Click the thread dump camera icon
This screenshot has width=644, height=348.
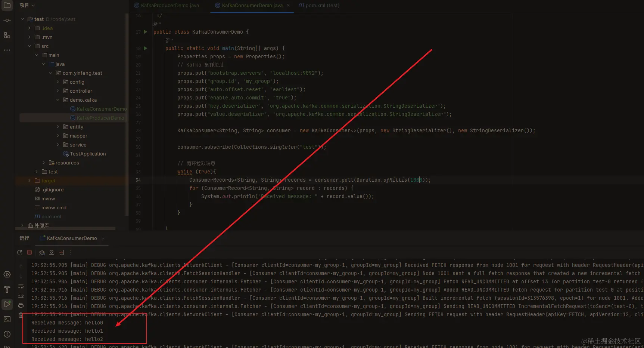pyautogui.click(x=52, y=252)
